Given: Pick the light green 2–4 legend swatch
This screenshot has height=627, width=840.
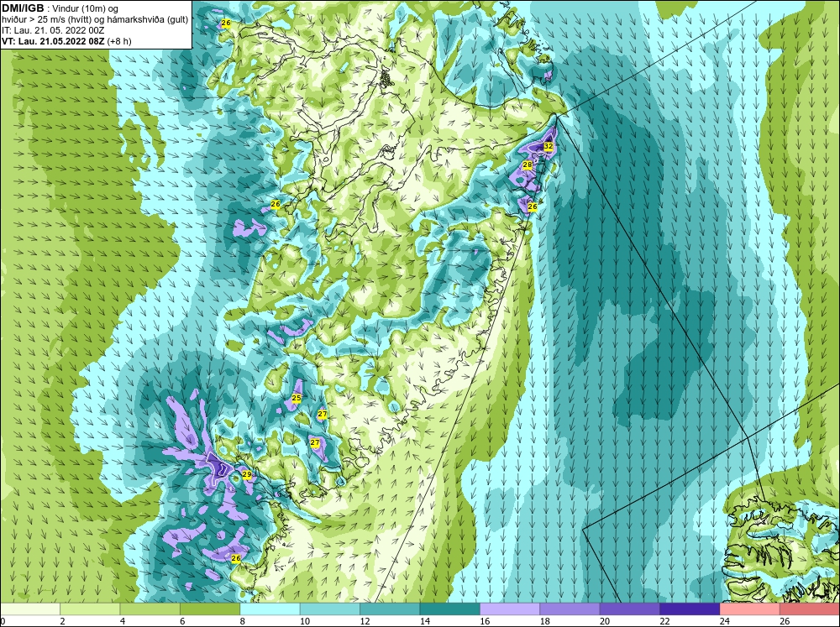Looking at the screenshot, I should [90, 609].
